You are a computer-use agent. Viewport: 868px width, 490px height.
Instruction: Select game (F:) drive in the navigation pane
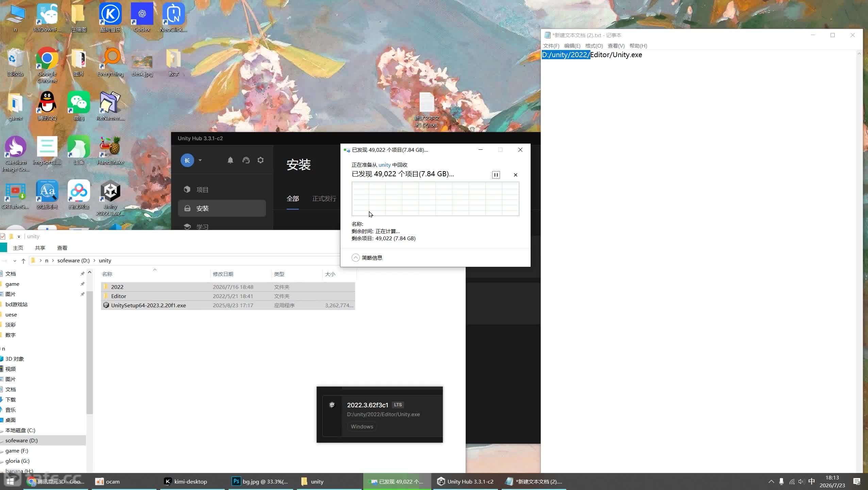click(x=17, y=451)
